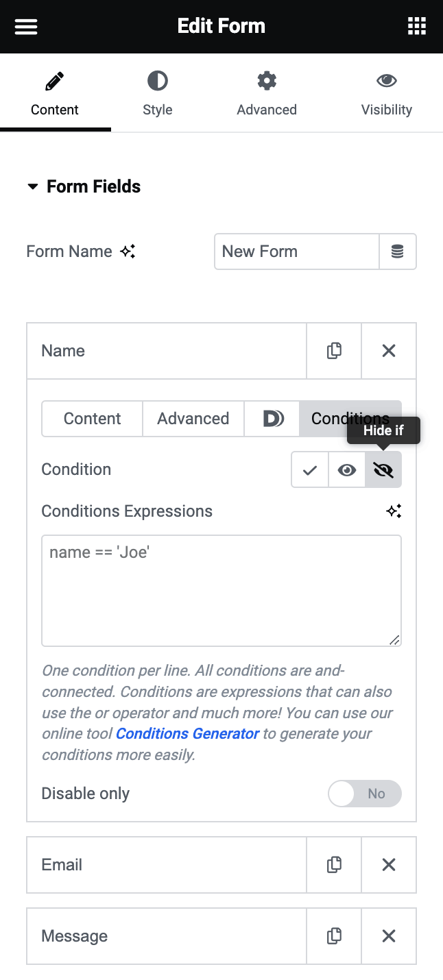Remove the Message field with the X button

click(389, 935)
